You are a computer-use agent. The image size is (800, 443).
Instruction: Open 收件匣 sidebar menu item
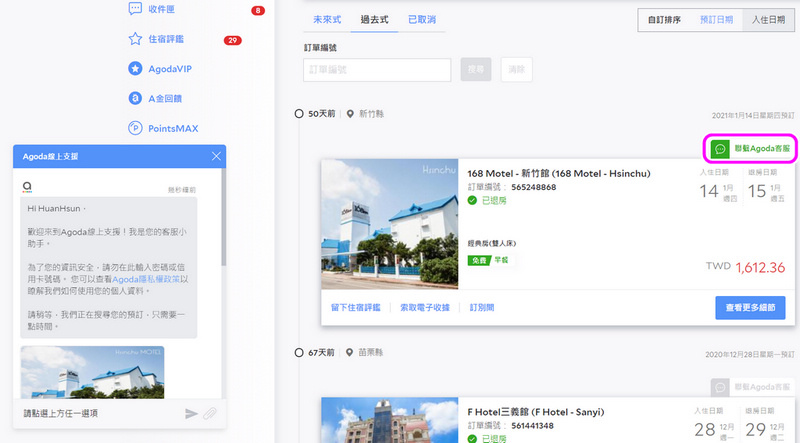coord(162,9)
